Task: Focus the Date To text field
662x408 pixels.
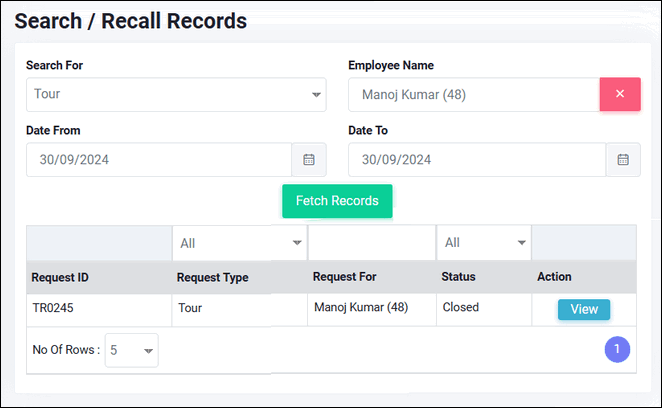Action: pos(476,160)
